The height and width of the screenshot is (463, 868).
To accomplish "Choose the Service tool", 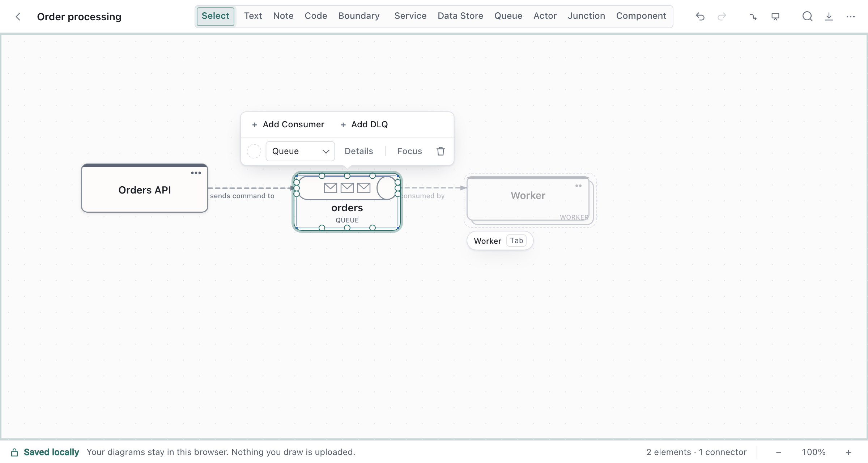I will 410,16.
